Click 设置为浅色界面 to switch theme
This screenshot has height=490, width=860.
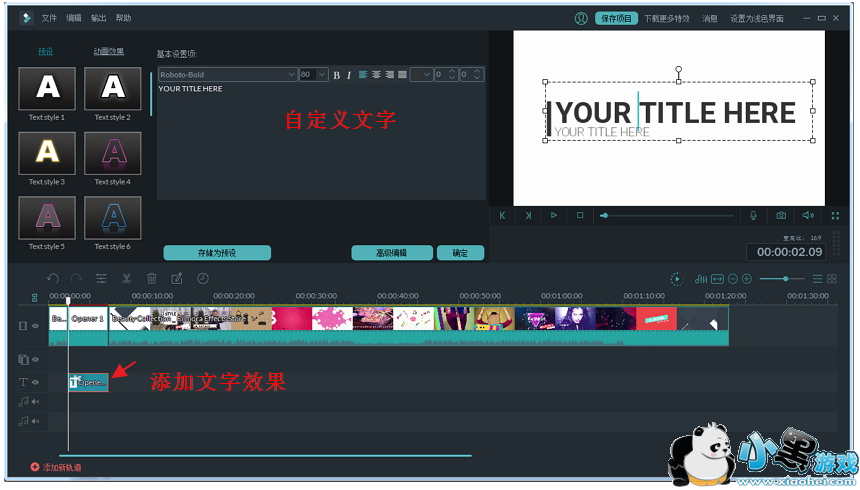[x=756, y=18]
